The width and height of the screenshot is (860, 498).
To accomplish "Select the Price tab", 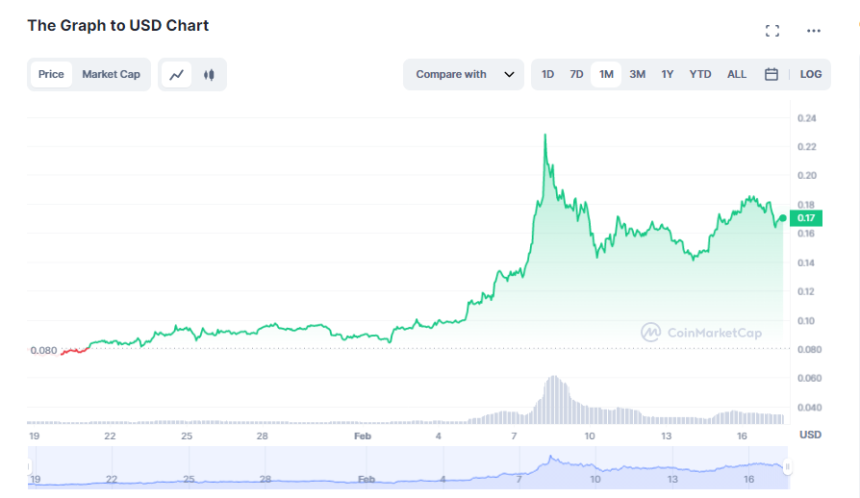I will [x=51, y=74].
